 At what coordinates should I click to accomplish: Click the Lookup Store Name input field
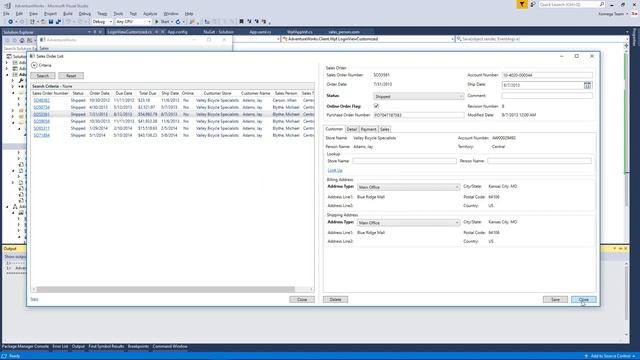[404, 161]
